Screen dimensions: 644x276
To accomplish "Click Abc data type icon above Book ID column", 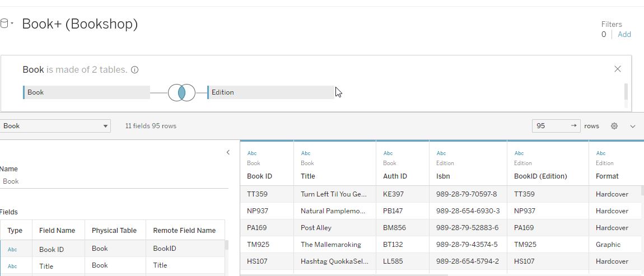I will point(252,153).
